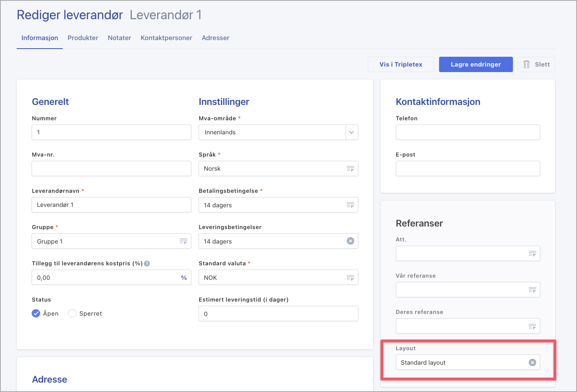Click the Lagre endringer button
This screenshot has width=577, height=392.
(476, 64)
